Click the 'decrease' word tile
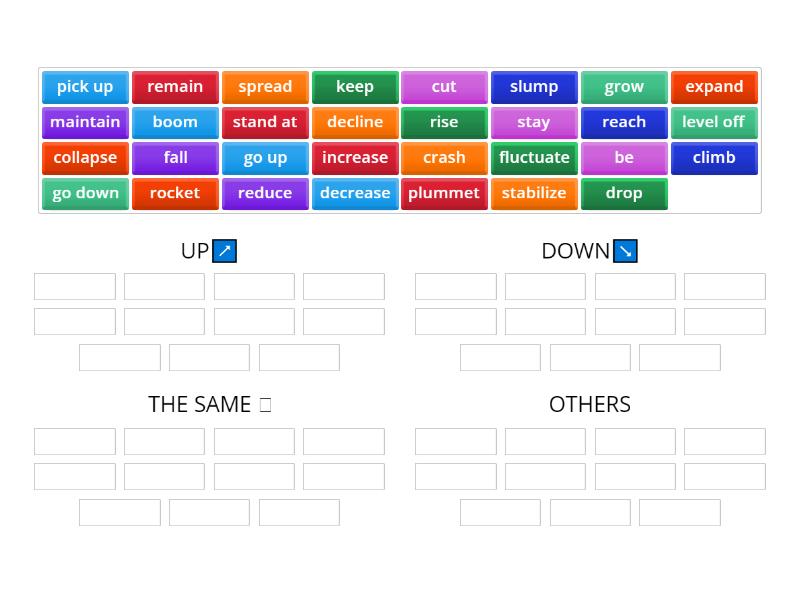 point(355,193)
